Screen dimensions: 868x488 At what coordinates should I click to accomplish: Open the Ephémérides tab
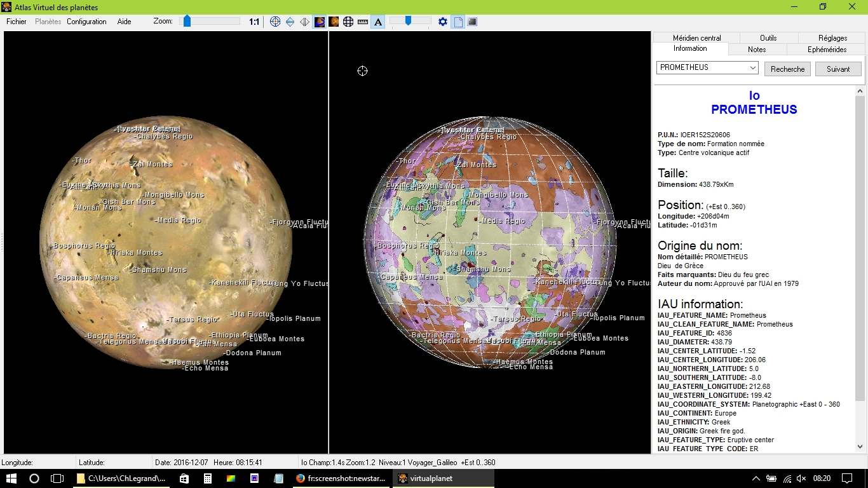(827, 50)
